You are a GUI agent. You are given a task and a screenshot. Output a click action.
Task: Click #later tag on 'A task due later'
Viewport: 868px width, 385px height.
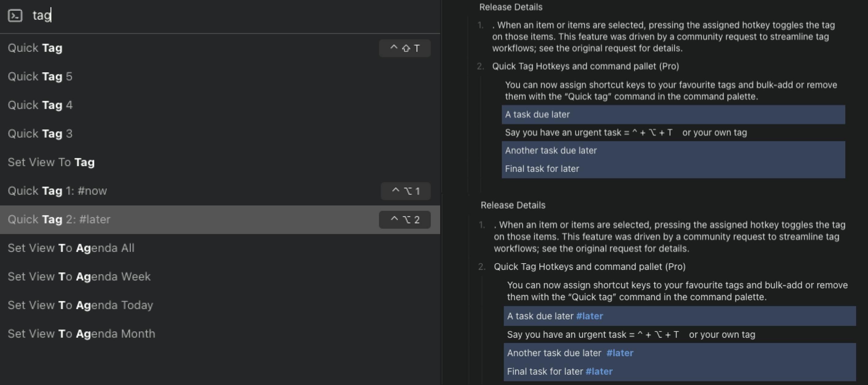[589, 316]
